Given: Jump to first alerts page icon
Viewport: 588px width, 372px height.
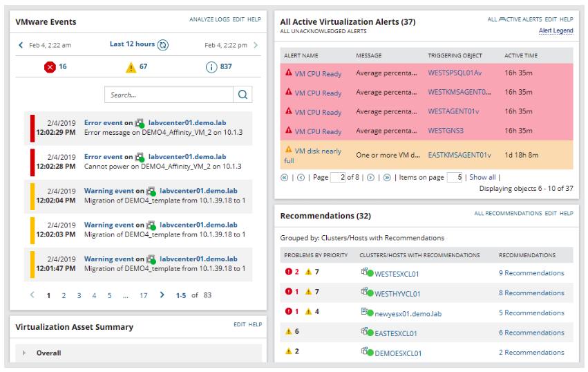Looking at the screenshot, I should (285, 178).
